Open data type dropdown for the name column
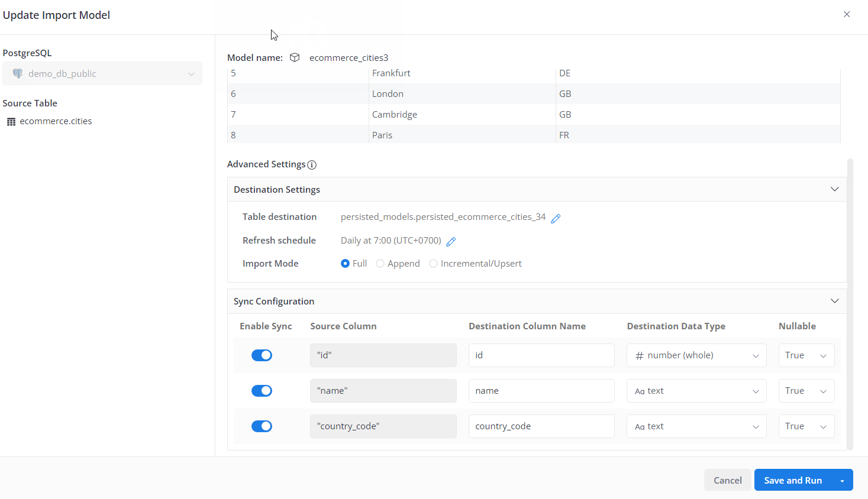 click(x=696, y=391)
